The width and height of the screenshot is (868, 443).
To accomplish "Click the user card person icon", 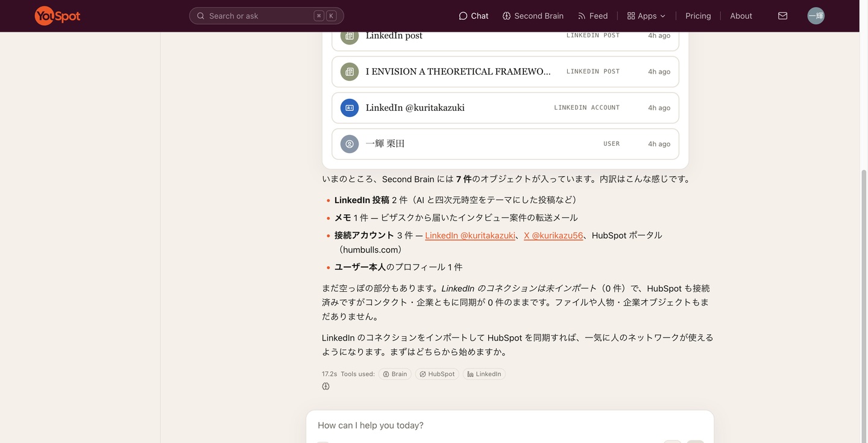I will (x=350, y=144).
